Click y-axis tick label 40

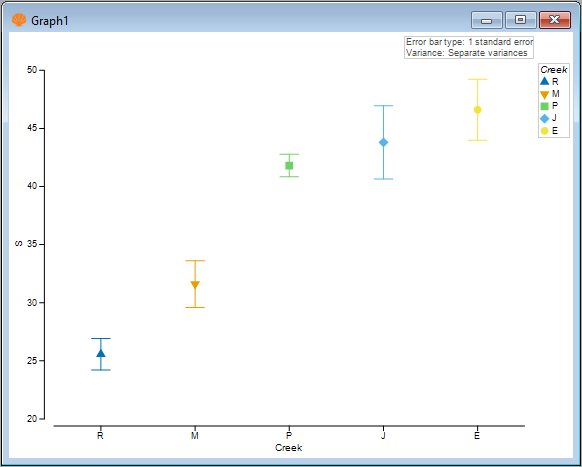pyautogui.click(x=32, y=186)
